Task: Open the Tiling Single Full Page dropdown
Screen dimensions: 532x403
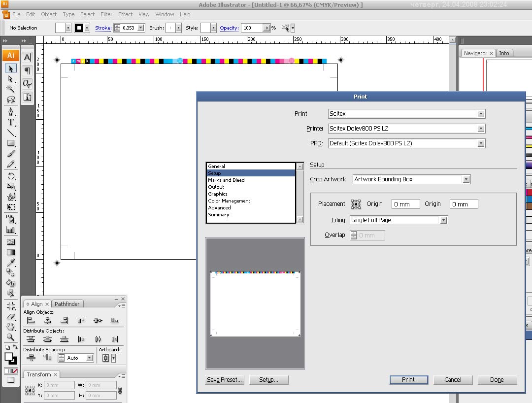Action: point(443,221)
